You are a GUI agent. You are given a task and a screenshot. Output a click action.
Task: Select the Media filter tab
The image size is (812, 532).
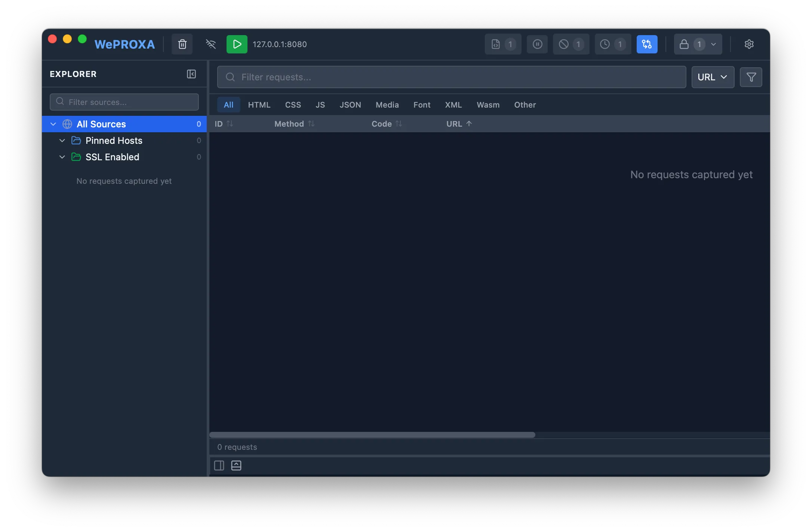[387, 105]
